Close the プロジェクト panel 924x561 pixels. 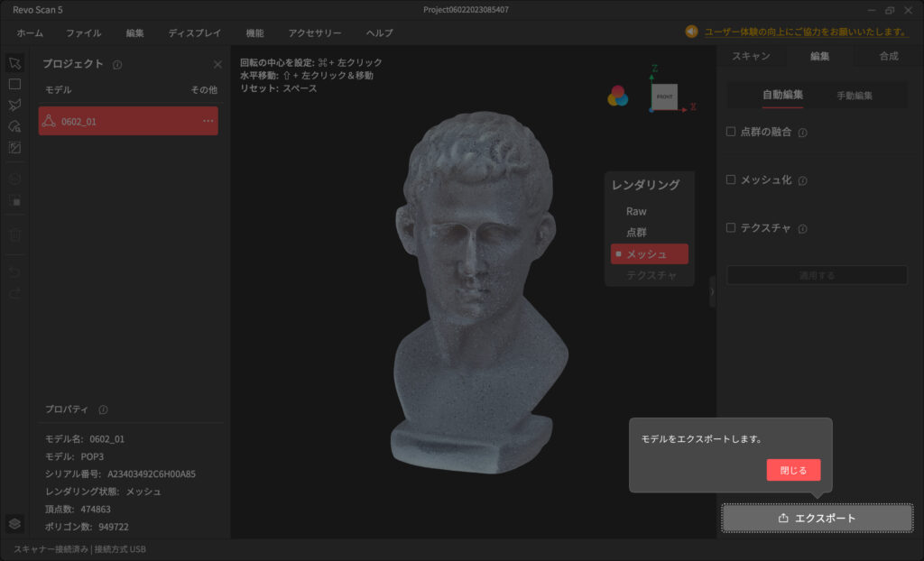[x=217, y=64]
